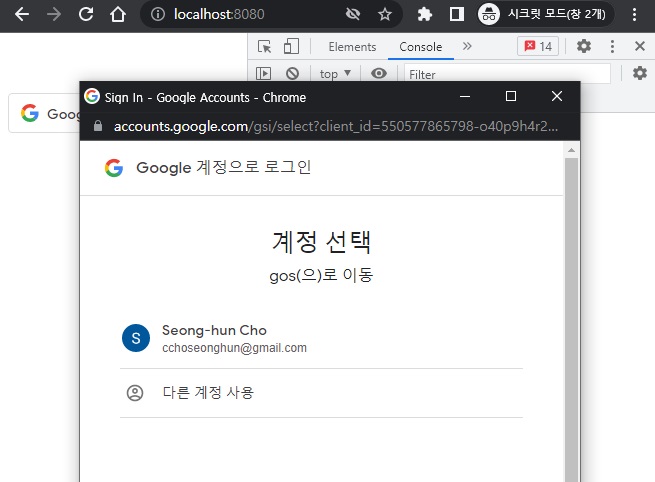Image resolution: width=655 pixels, height=482 pixels.
Task: Click the Google logo in popup header
Action: pos(114,168)
